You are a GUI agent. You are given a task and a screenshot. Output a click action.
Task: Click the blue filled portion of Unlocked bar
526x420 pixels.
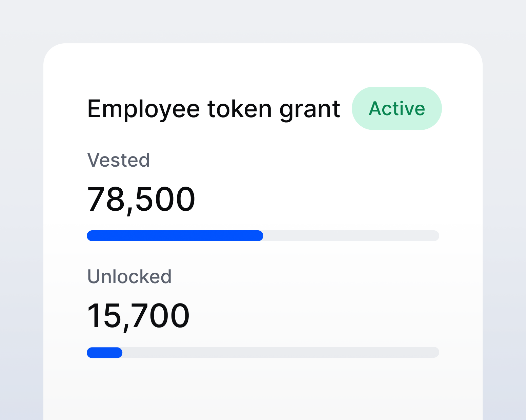coord(104,353)
